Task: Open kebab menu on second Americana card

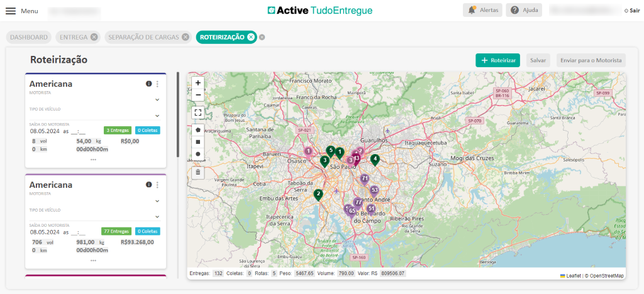Action: (x=157, y=185)
